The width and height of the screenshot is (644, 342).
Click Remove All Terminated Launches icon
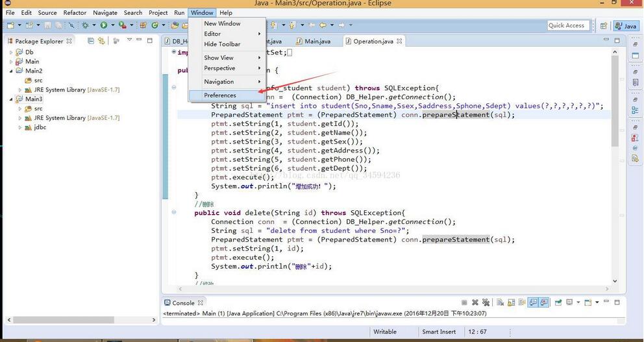(x=486, y=302)
